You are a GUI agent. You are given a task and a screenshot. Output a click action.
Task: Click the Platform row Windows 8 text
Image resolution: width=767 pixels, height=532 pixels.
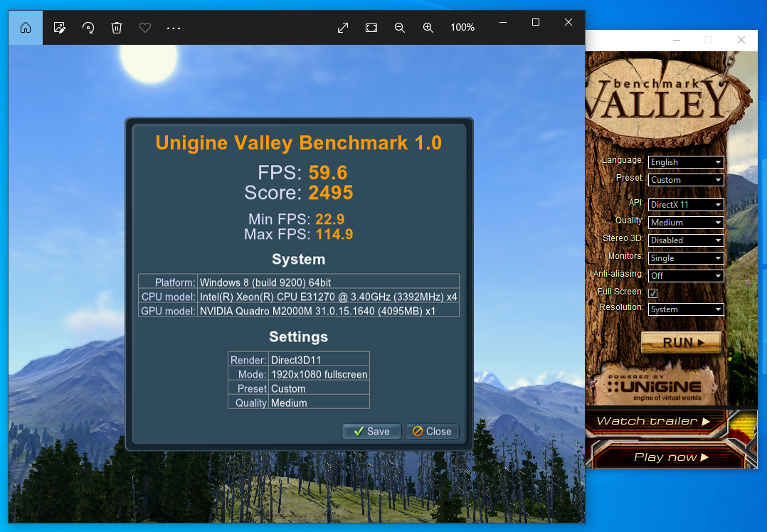[265, 282]
